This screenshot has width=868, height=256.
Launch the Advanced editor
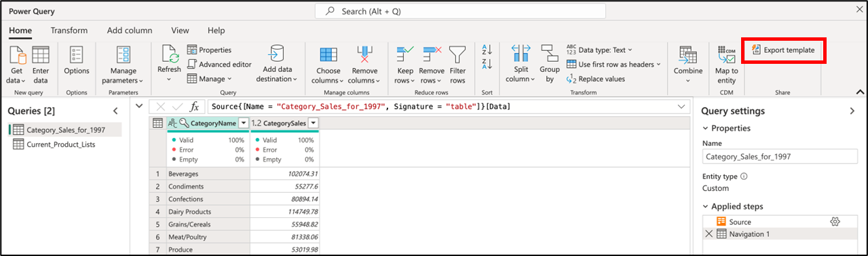[x=219, y=65]
